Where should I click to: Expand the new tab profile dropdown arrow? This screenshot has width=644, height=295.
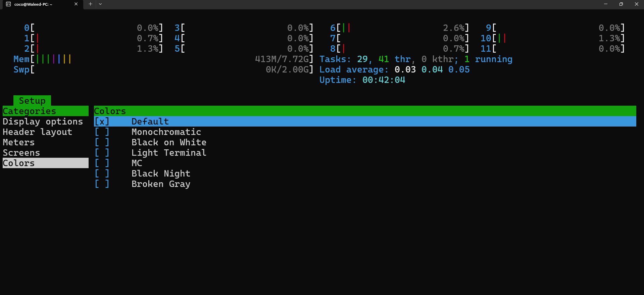[100, 4]
